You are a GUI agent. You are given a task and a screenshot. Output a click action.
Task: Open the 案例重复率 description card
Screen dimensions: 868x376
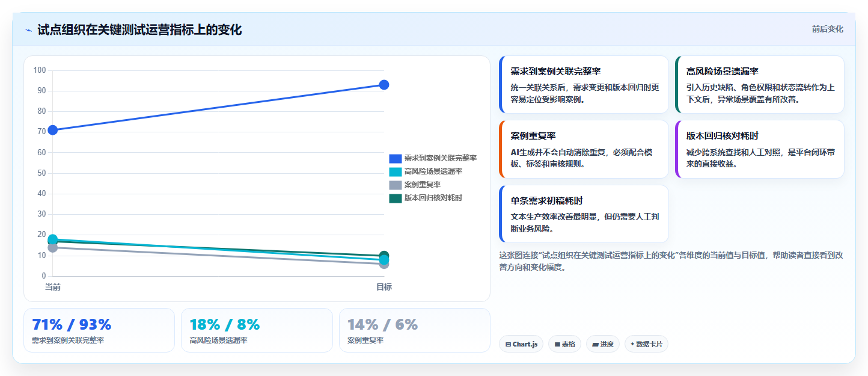pos(584,149)
